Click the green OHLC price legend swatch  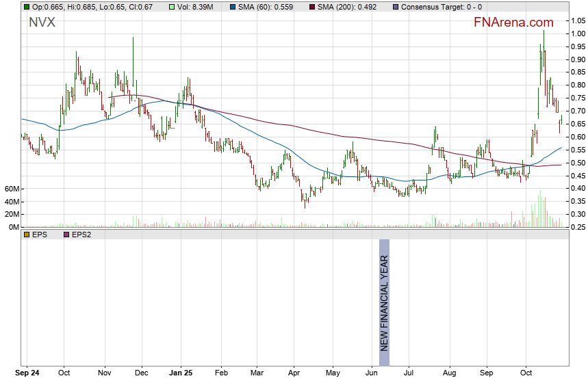click(x=27, y=7)
